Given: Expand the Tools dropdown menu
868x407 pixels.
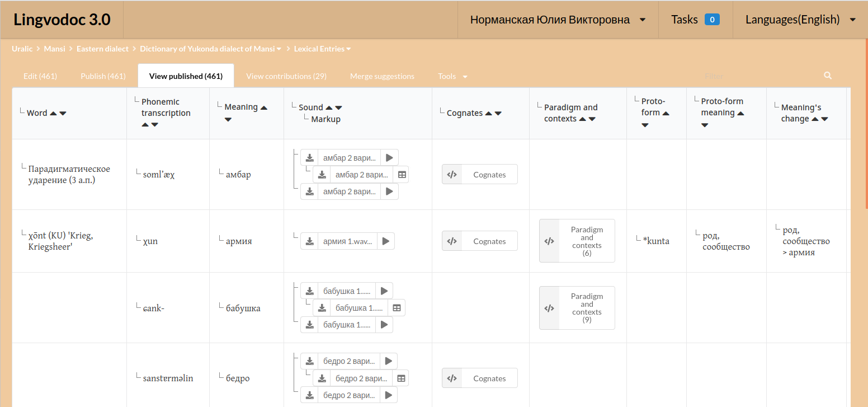Looking at the screenshot, I should coord(452,76).
